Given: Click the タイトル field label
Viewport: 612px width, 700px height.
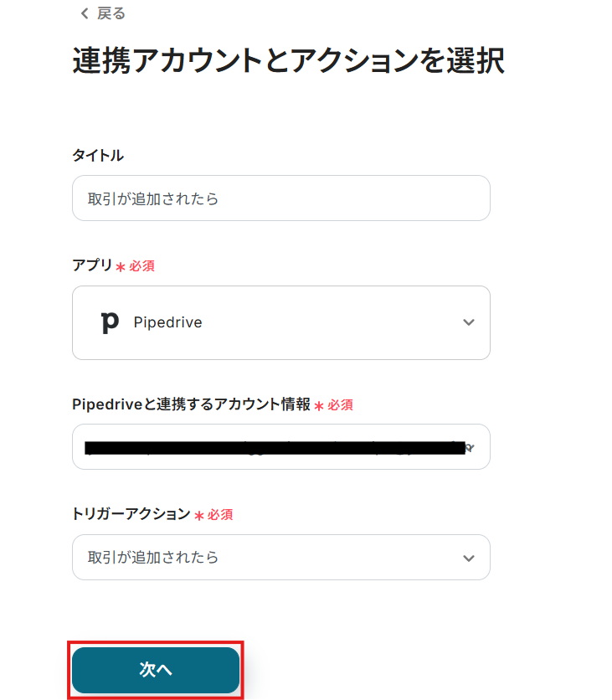Looking at the screenshot, I should (98, 155).
